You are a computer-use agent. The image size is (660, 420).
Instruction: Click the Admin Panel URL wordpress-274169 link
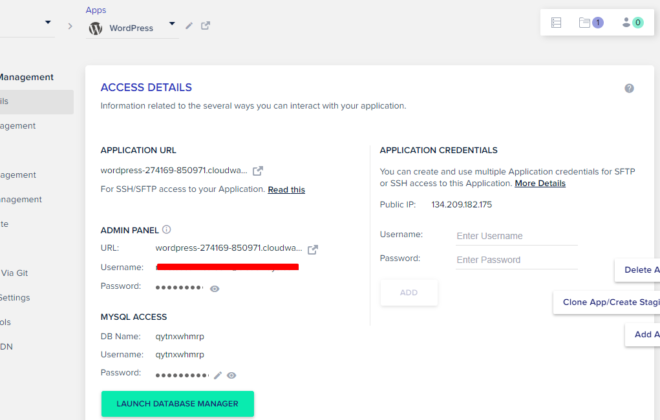click(x=229, y=248)
